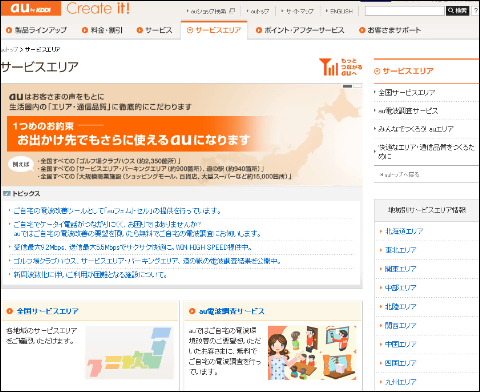The height and width of the screenshot is (392, 480).
Task: Click the 1つめのお約束 promotional banner
Action: 182,135
